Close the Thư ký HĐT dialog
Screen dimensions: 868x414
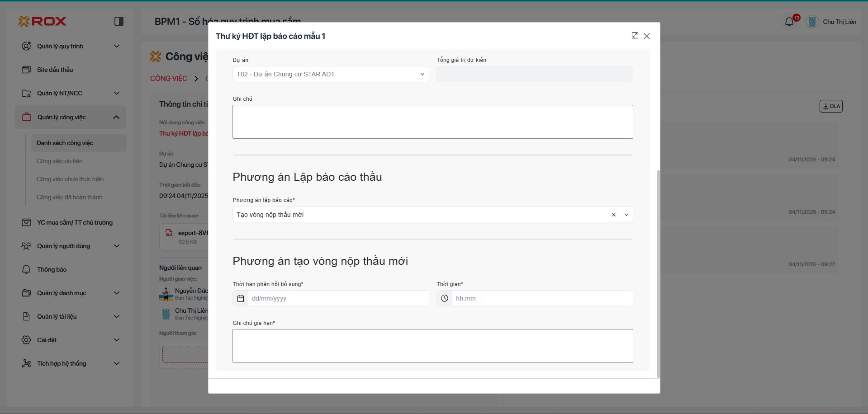(x=647, y=36)
